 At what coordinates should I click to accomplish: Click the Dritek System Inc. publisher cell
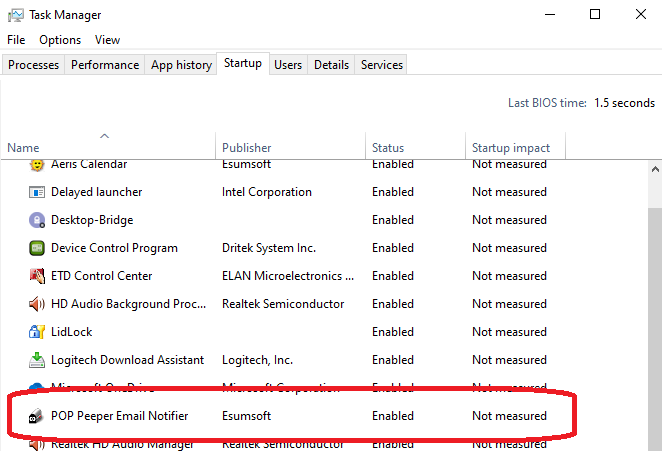coord(269,248)
